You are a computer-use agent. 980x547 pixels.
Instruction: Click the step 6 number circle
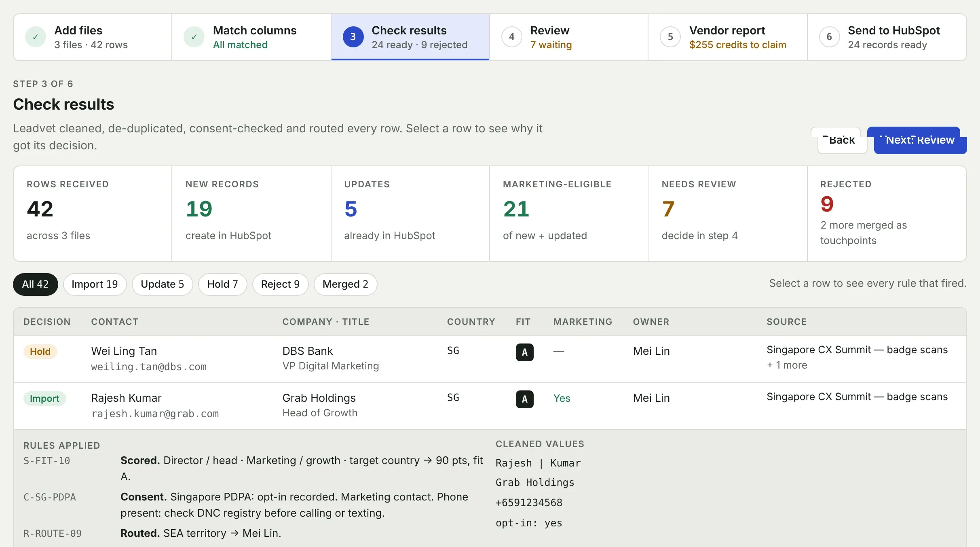(x=829, y=37)
